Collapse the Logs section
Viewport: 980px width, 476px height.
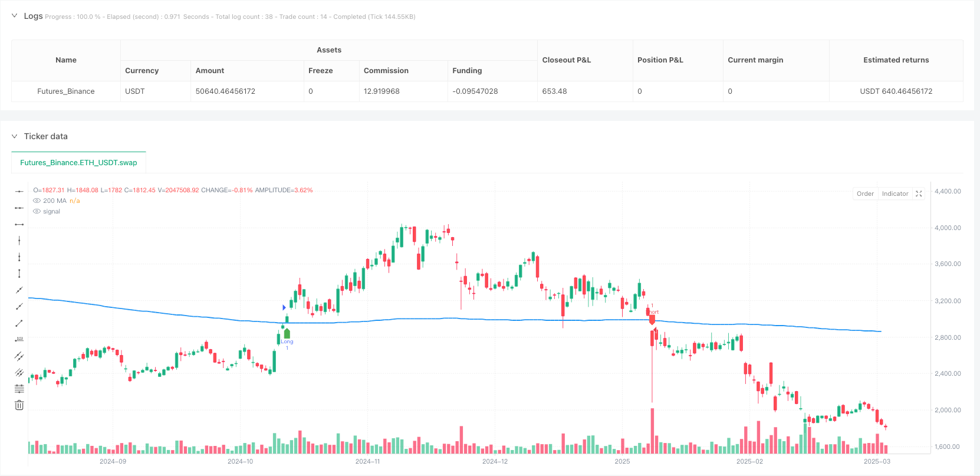(x=15, y=16)
